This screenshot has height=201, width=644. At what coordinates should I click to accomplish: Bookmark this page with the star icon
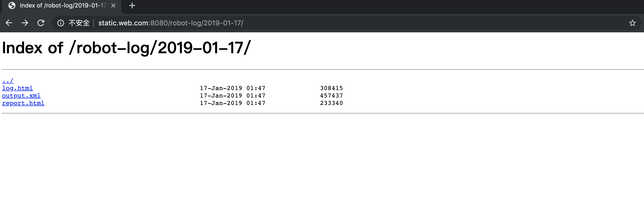point(632,23)
